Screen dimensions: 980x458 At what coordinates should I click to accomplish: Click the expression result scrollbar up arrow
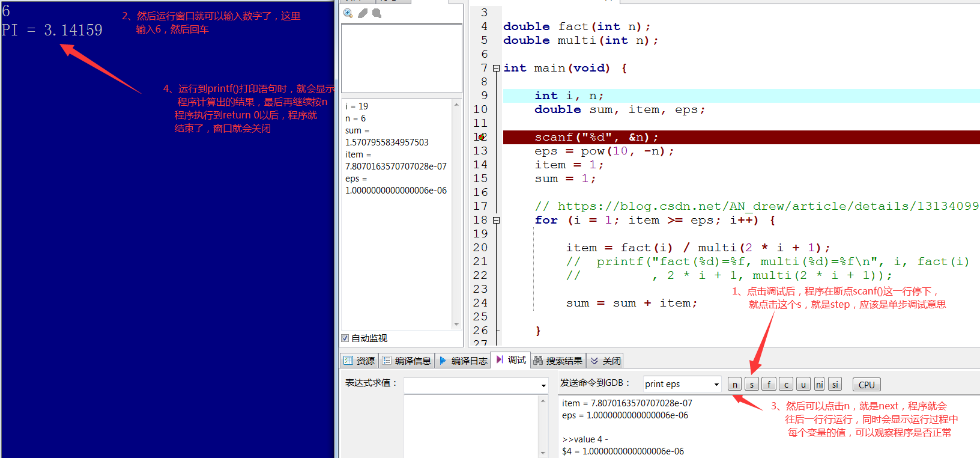543,400
